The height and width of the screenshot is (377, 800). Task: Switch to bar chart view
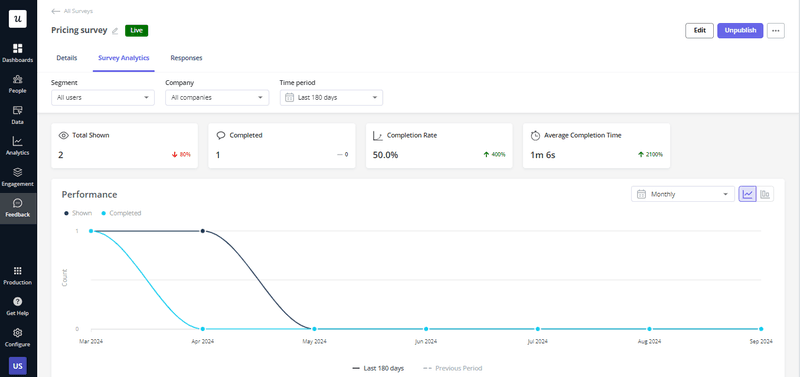tap(765, 194)
